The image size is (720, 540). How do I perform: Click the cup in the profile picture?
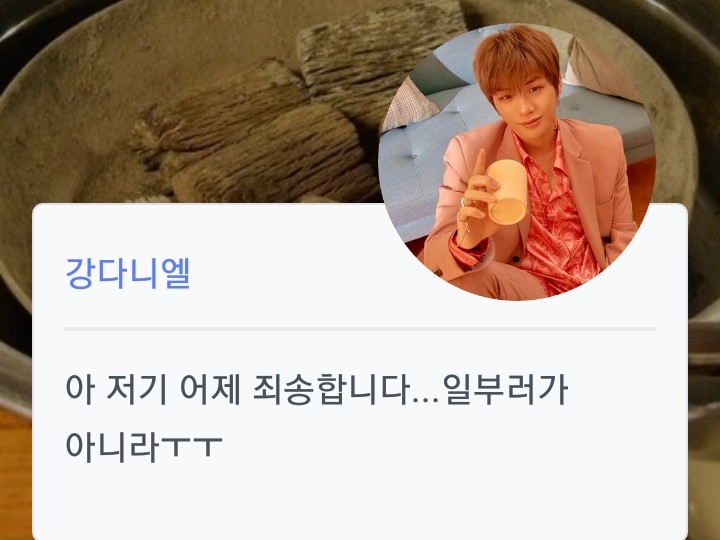coord(506,192)
